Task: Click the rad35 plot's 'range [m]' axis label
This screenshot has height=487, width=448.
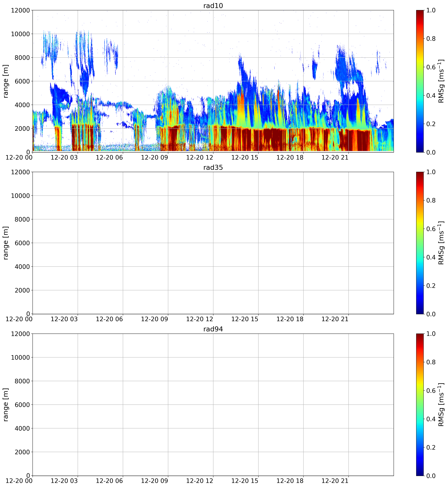Action: [6, 243]
